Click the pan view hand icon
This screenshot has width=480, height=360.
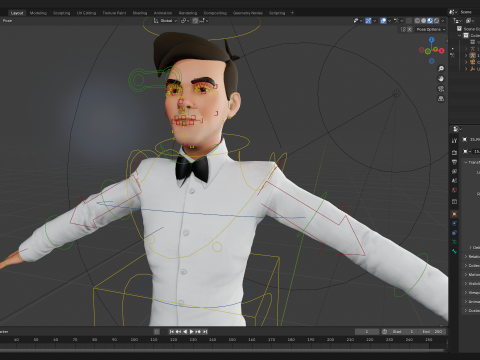[x=441, y=79]
